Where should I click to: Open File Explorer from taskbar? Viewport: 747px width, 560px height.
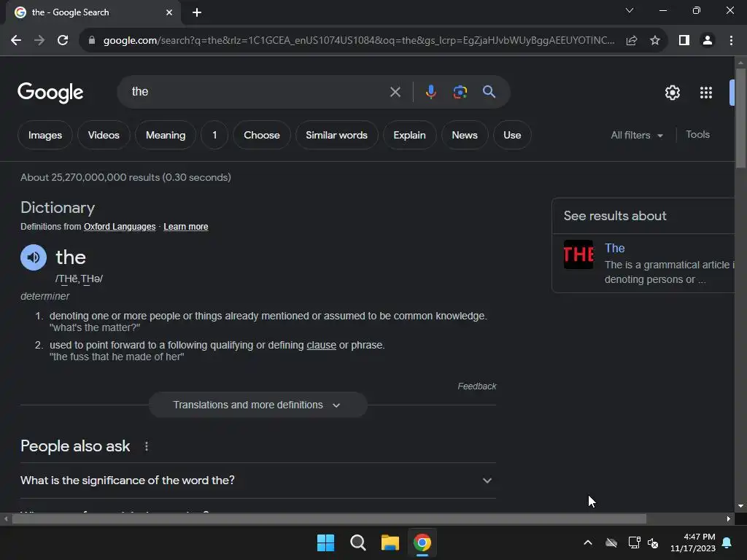click(390, 542)
